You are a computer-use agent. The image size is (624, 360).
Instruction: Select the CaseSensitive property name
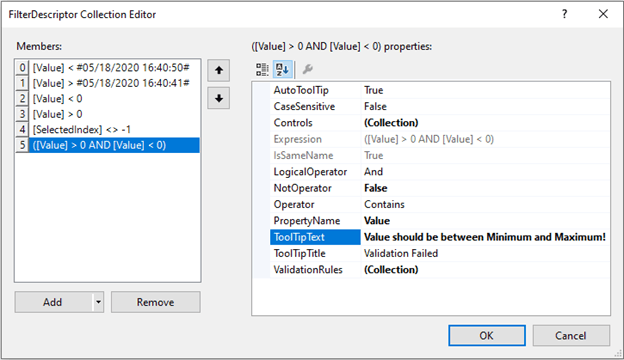[x=304, y=107]
